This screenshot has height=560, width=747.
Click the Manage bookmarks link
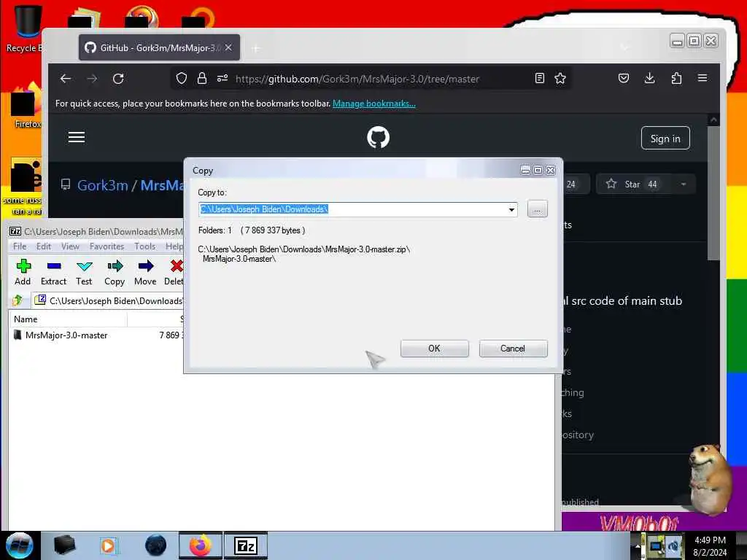point(374,104)
